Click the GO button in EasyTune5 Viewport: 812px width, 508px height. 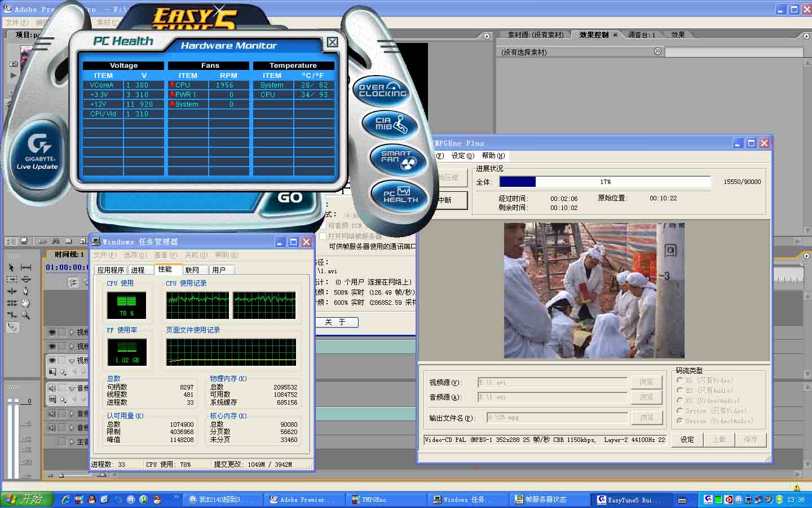[290, 198]
